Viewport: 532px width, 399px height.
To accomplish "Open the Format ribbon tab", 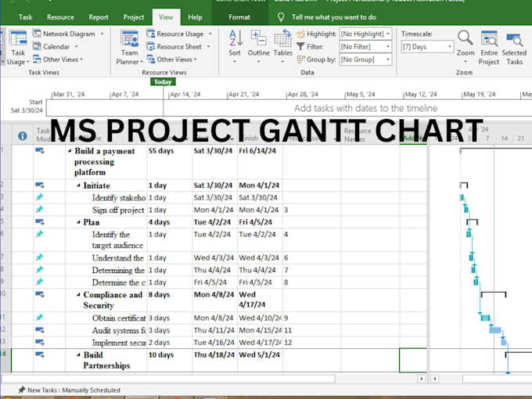I will pos(239,17).
